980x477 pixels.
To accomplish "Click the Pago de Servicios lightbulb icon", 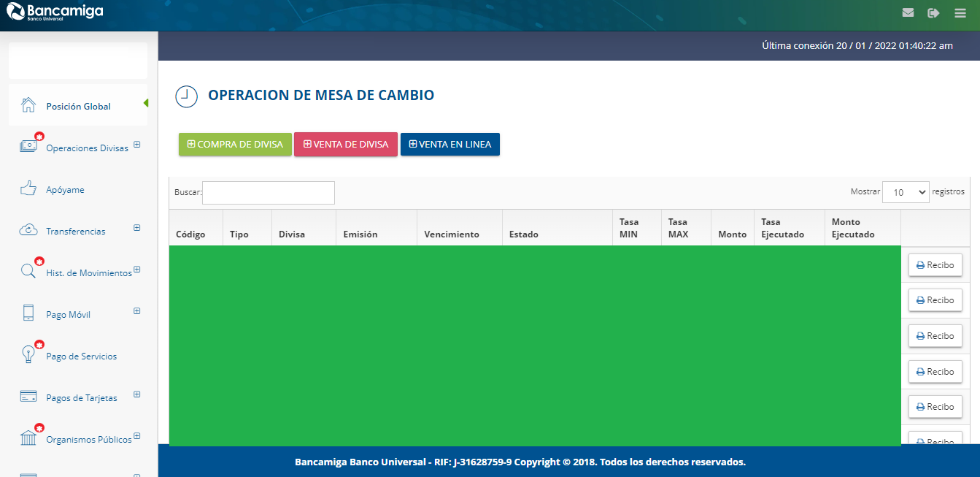I will (28, 354).
